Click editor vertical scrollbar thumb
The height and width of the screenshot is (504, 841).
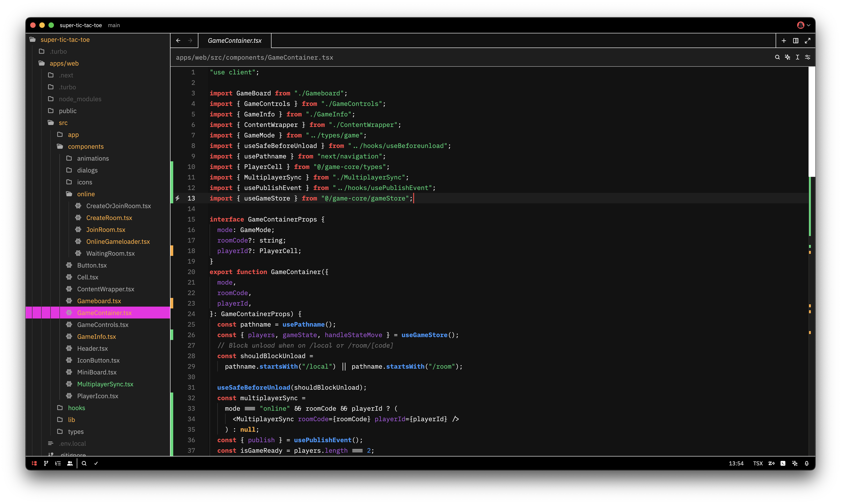[812, 122]
